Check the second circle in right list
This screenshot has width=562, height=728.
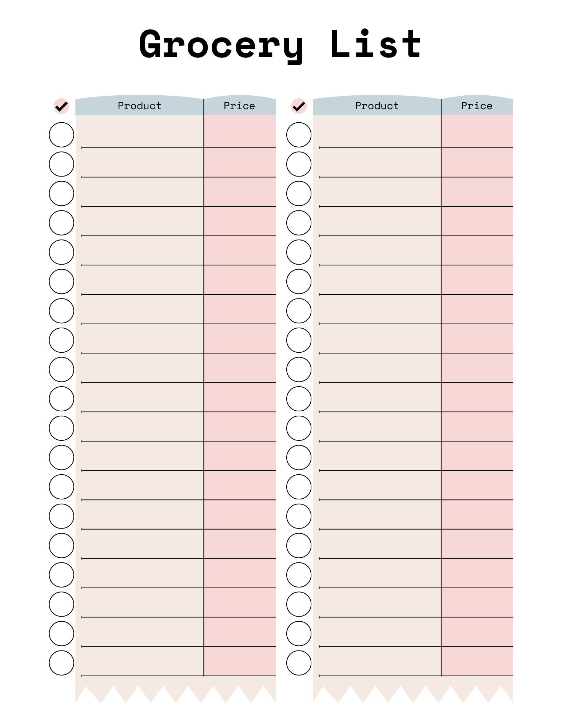click(x=299, y=164)
